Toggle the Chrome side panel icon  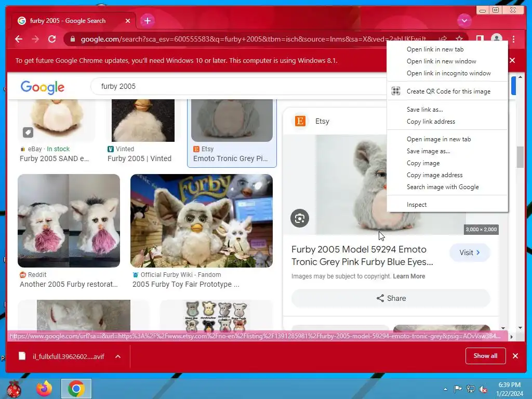480,38
